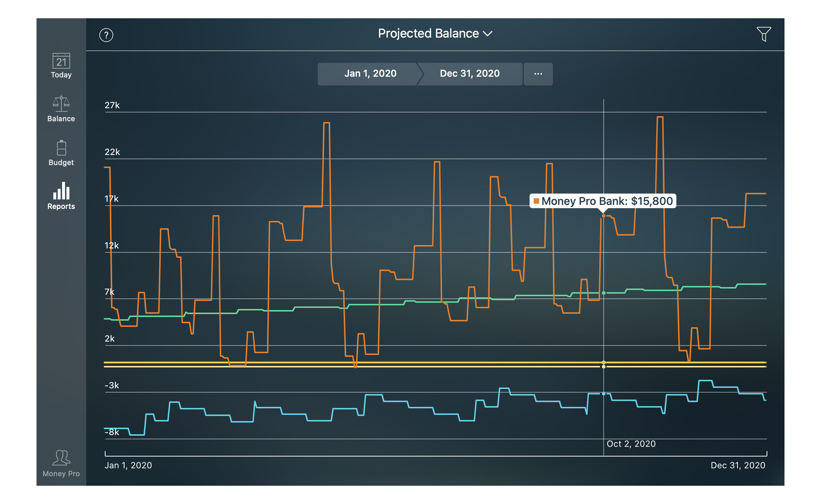Click the date range arrow between dates

pyautogui.click(x=407, y=73)
